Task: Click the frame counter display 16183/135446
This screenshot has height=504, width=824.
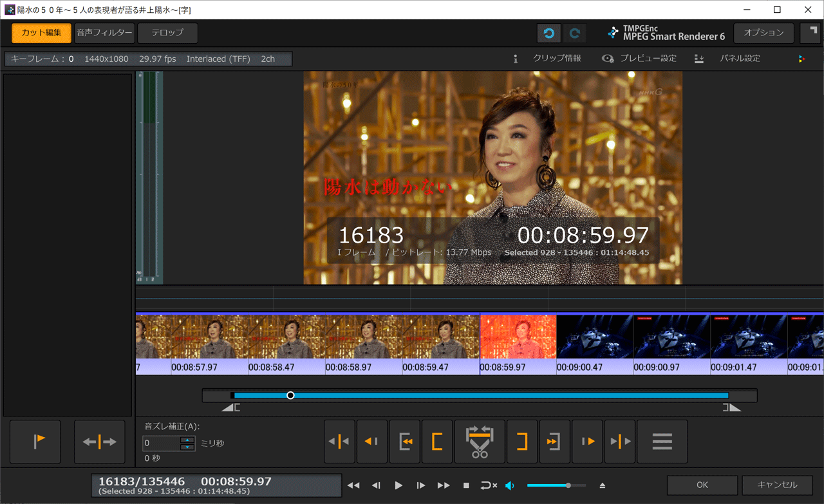Action: (142, 481)
